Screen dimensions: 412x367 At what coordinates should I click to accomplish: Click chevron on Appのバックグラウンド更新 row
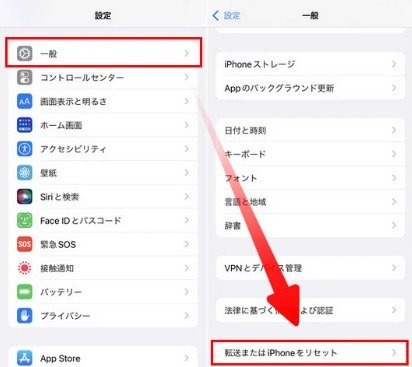394,88
